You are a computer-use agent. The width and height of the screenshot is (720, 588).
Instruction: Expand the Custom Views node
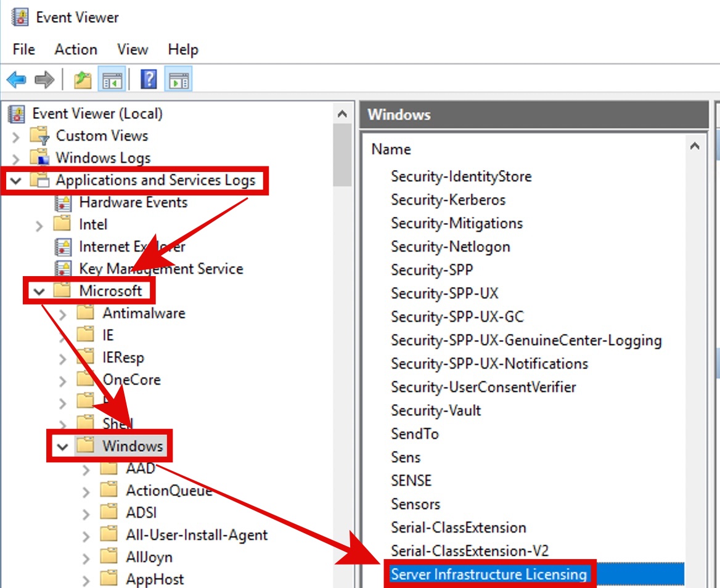point(15,137)
